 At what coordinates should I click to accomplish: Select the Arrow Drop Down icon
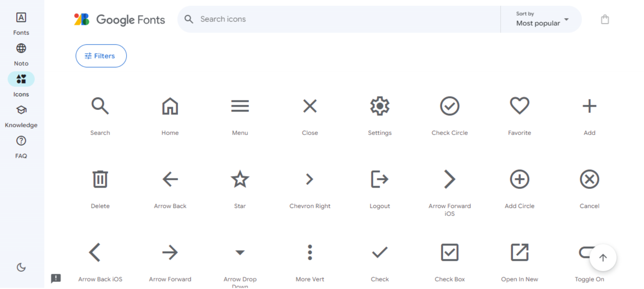click(x=240, y=252)
